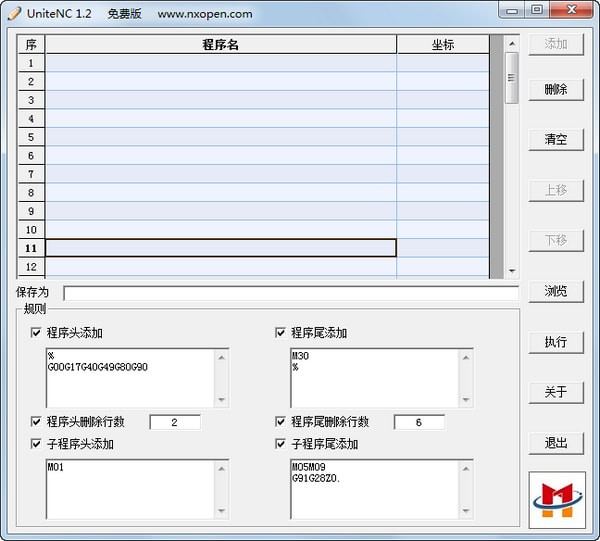The image size is (600, 541).
Task: Select row 5 in program table
Action: [220, 137]
